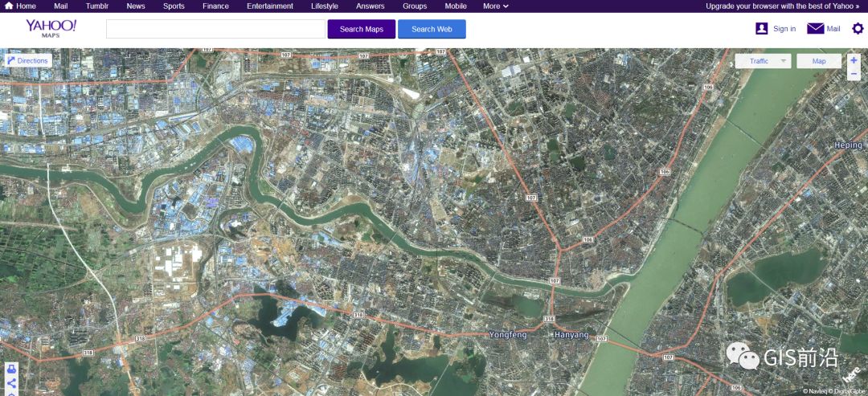
Task: Click the Hanyang label on the map
Action: pyautogui.click(x=571, y=335)
